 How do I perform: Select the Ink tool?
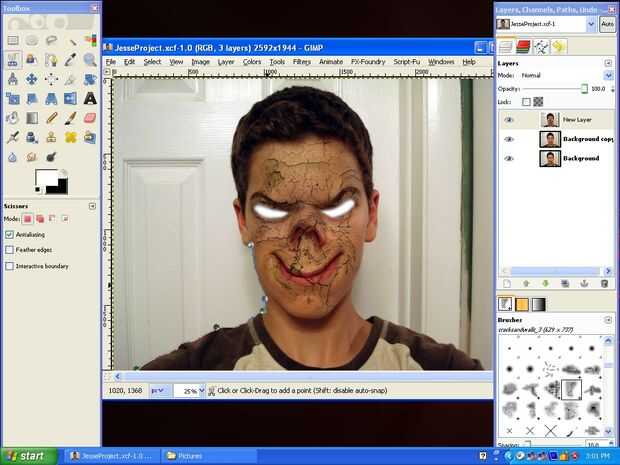32,137
